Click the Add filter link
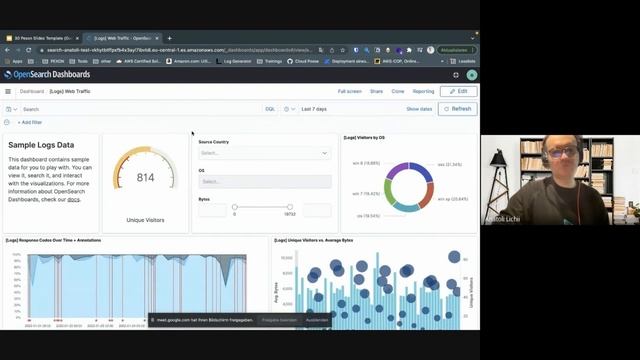Viewport: 640px width, 360px height. click(29, 122)
